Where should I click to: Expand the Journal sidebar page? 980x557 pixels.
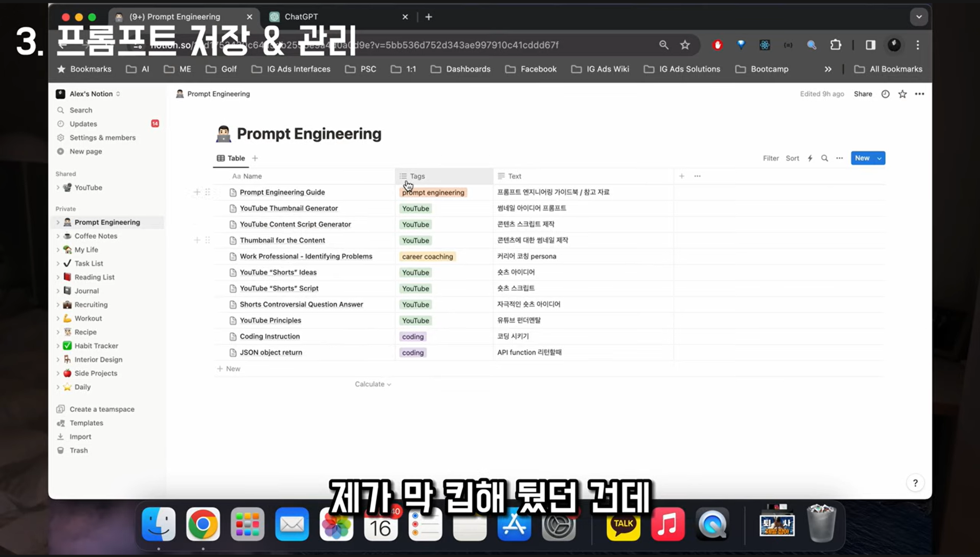(x=58, y=291)
